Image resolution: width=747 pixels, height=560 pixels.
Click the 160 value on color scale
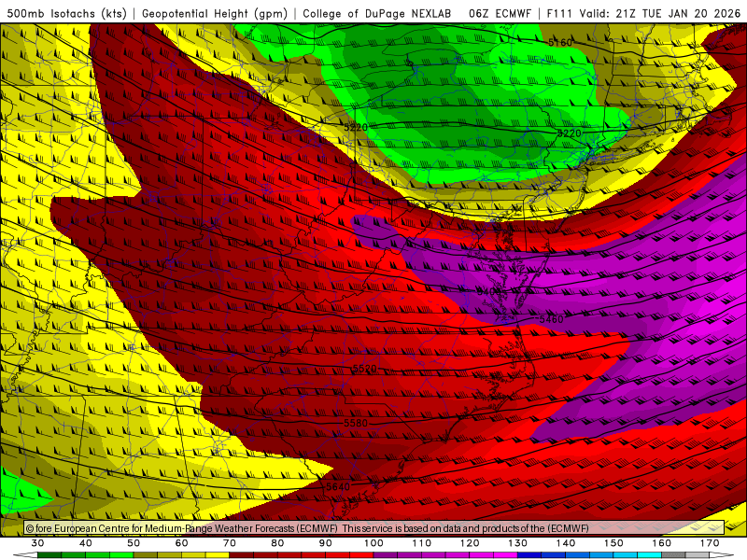[662, 543]
